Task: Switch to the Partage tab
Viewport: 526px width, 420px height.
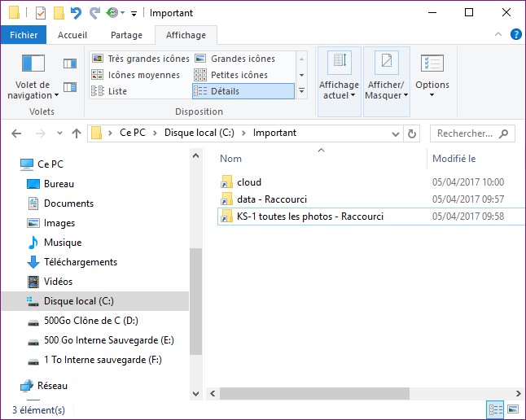Action: 126,35
